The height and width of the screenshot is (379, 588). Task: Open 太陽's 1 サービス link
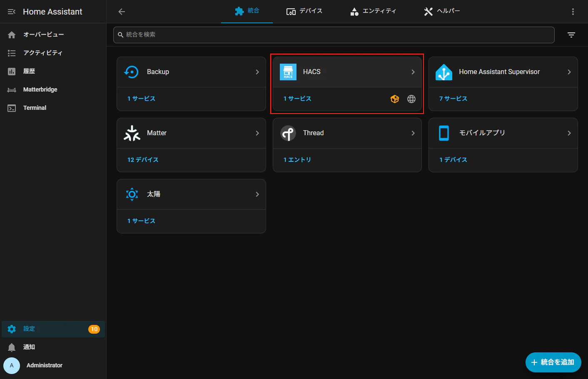142,221
